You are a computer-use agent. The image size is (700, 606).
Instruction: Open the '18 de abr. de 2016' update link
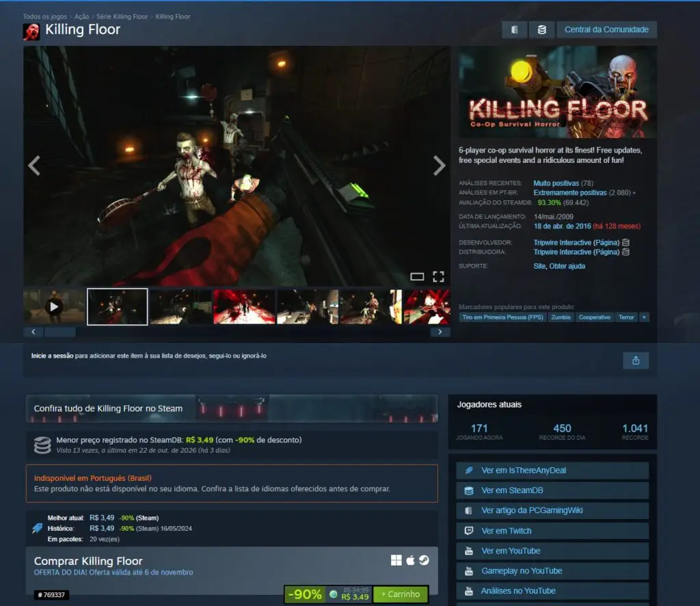click(562, 226)
